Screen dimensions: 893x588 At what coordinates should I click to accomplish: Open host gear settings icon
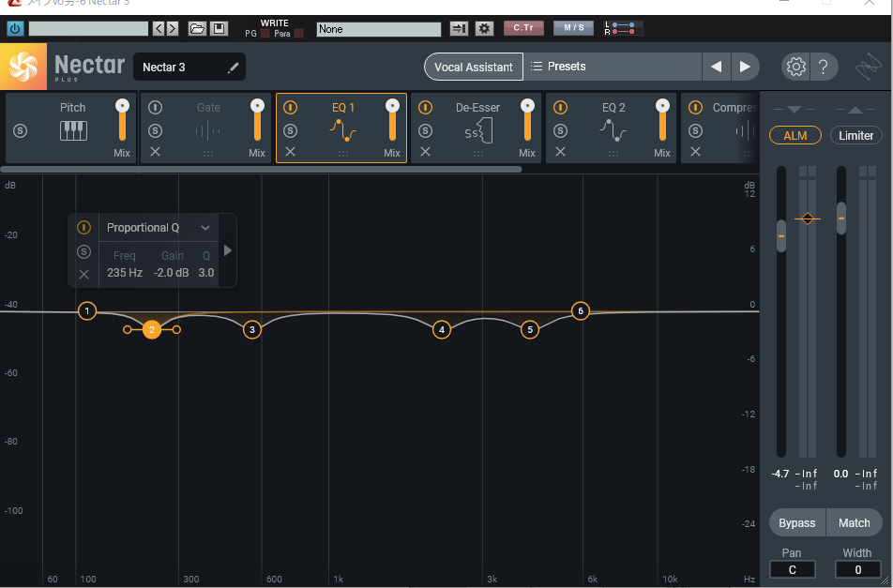[484, 28]
